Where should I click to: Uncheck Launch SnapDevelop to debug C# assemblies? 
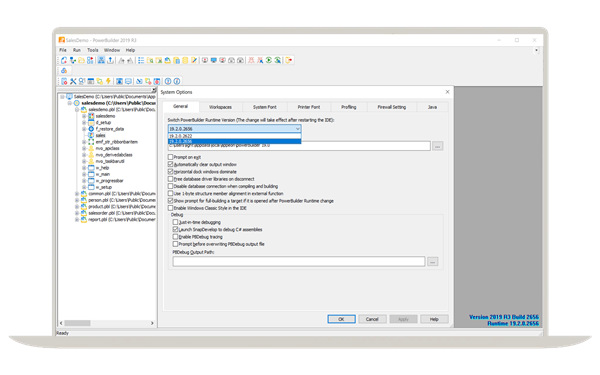[x=175, y=229]
